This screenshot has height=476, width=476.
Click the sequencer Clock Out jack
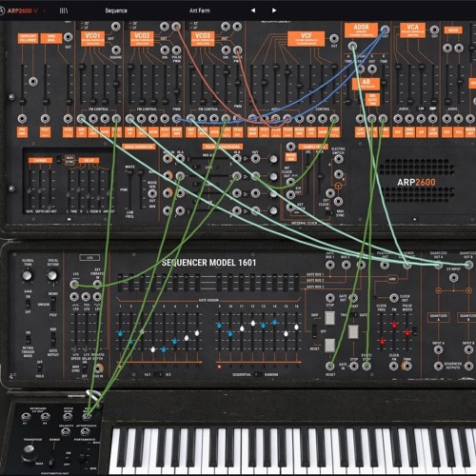(x=394, y=298)
